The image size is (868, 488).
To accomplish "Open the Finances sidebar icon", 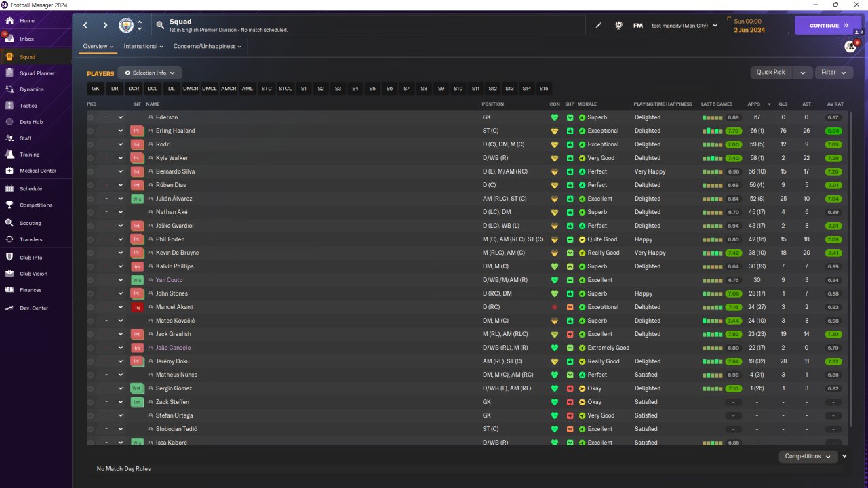I will pyautogui.click(x=9, y=290).
